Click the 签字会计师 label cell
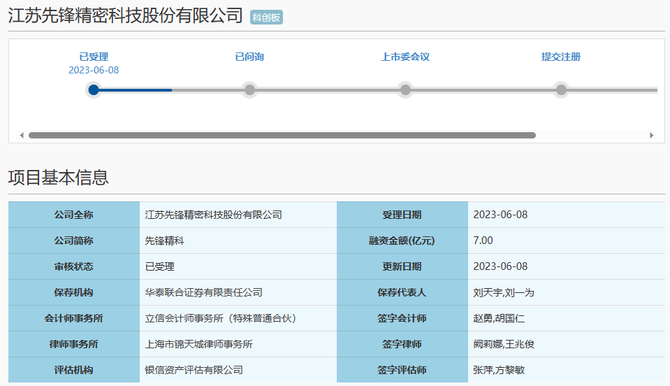Image resolution: width=670 pixels, height=386 pixels. pyautogui.click(x=402, y=318)
